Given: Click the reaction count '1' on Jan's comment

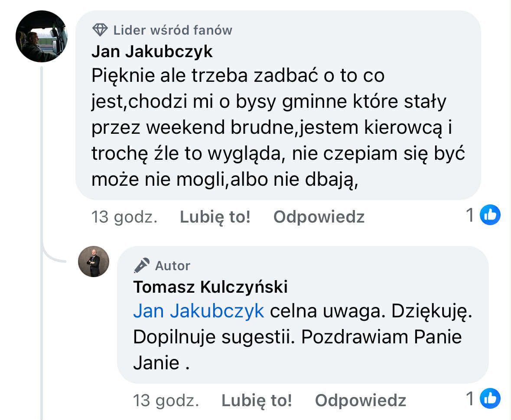Looking at the screenshot, I should [470, 215].
